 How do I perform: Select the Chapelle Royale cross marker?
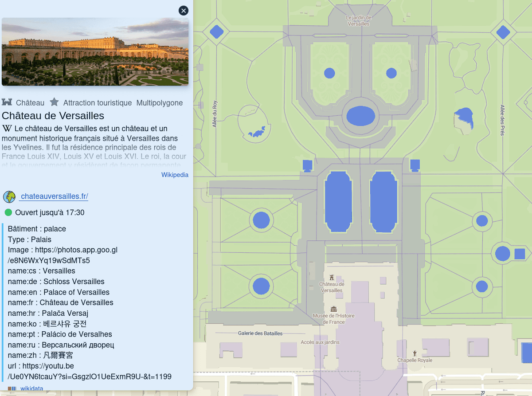tap(415, 353)
